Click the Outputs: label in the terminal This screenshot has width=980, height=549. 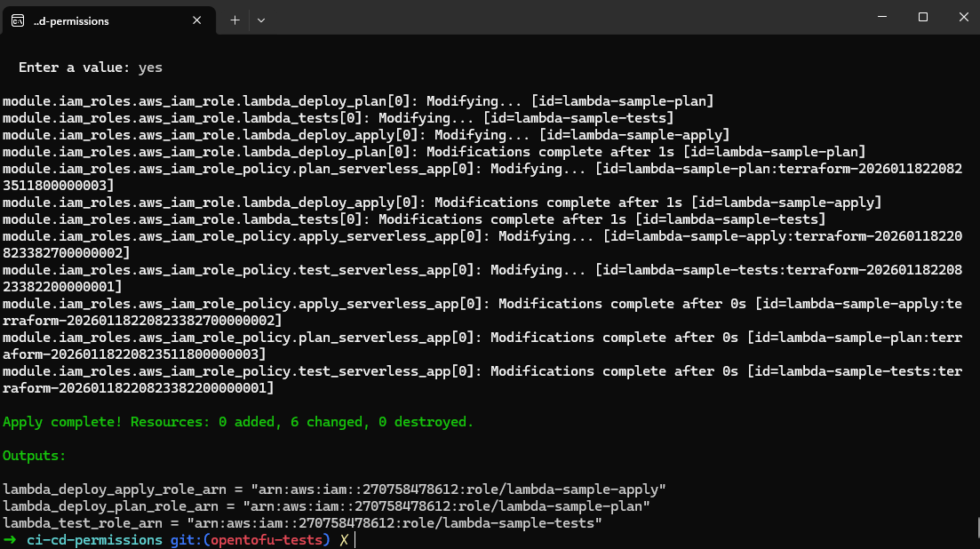(x=34, y=455)
